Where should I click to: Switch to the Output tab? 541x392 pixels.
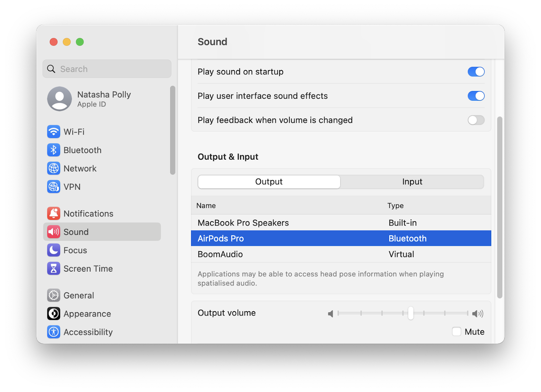coord(269,182)
